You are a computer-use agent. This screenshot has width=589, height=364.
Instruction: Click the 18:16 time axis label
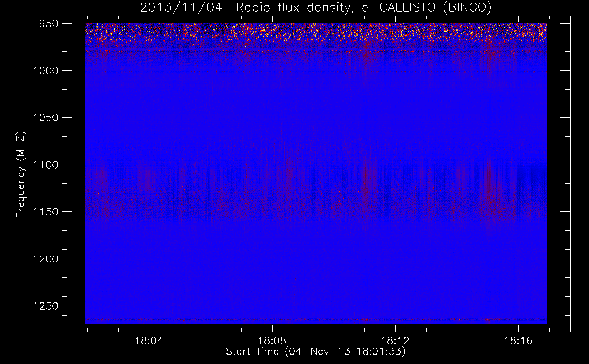(518, 341)
